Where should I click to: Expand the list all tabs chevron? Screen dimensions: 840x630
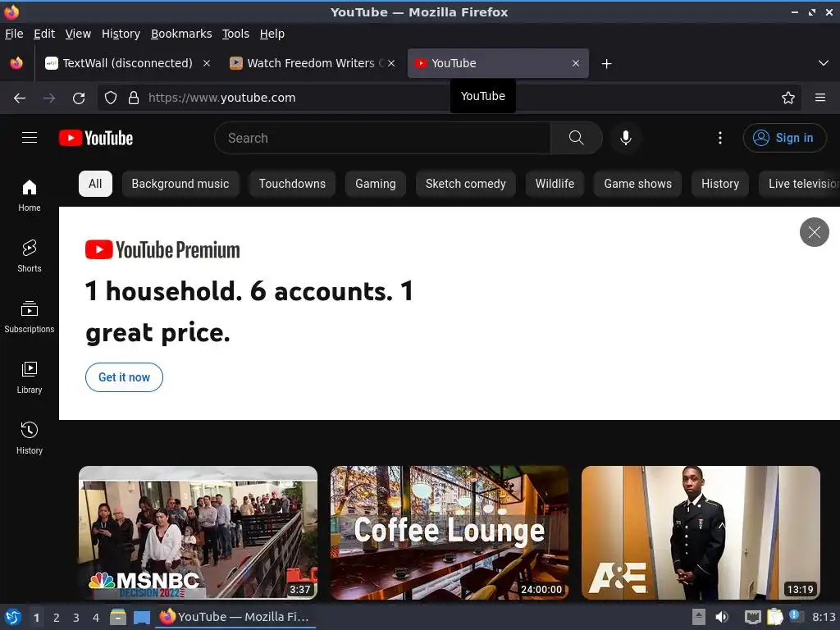click(x=824, y=63)
